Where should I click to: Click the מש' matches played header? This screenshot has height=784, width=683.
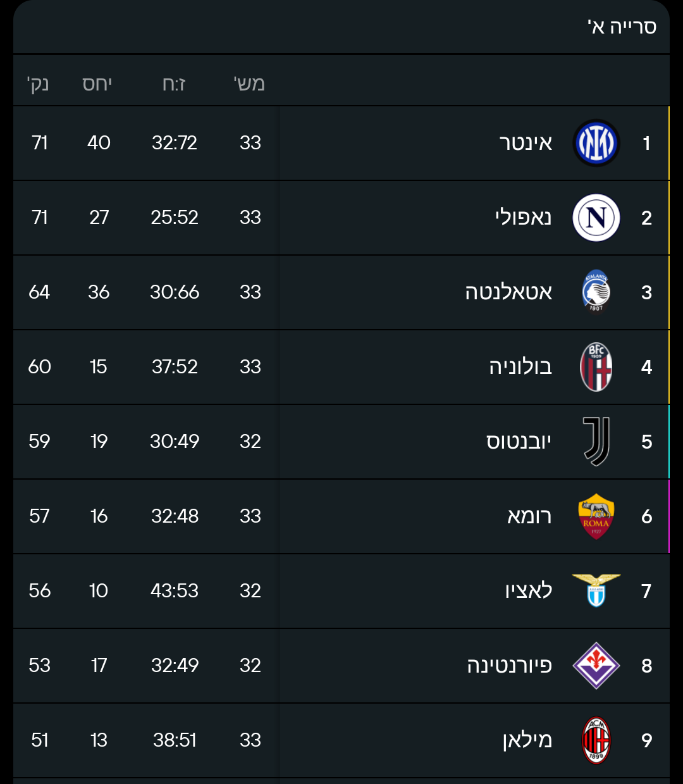pos(249,84)
